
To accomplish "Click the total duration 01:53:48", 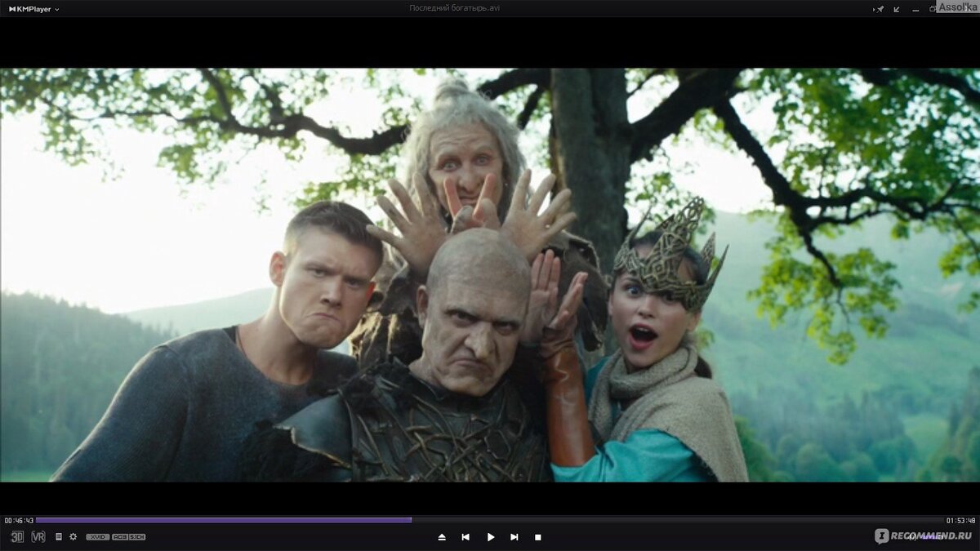I will (x=960, y=521).
